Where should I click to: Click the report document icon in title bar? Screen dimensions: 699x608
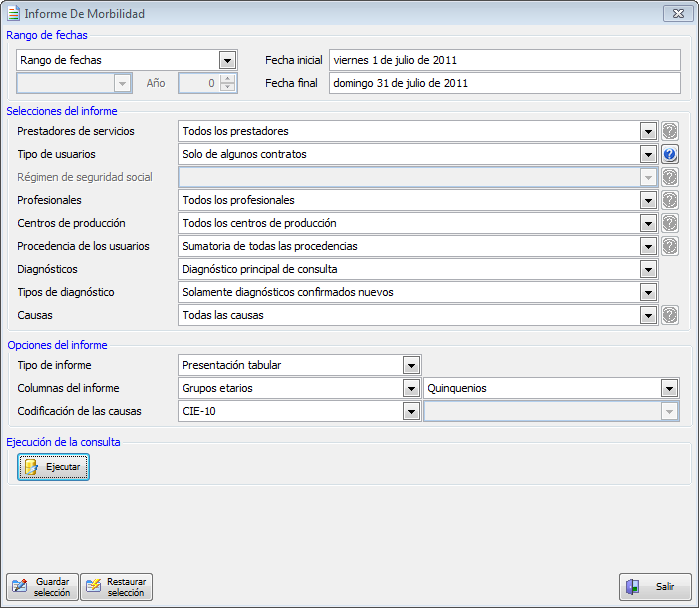click(13, 13)
